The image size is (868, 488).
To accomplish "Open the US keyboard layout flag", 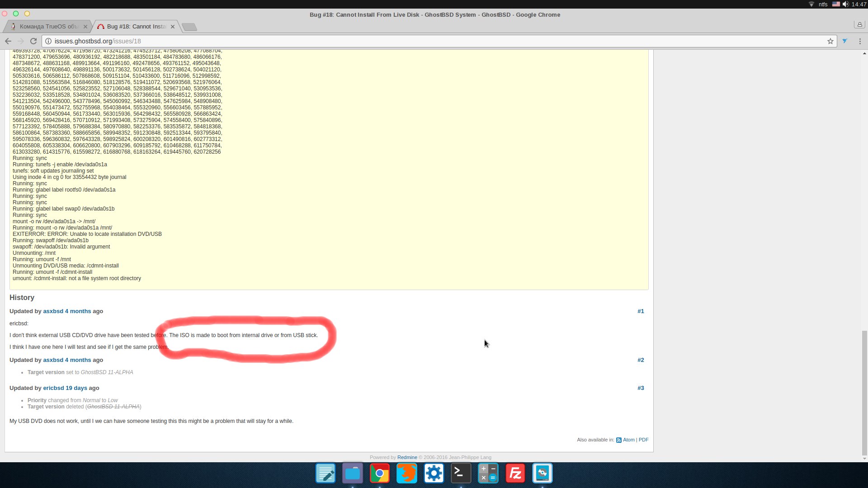I will [x=836, y=4].
